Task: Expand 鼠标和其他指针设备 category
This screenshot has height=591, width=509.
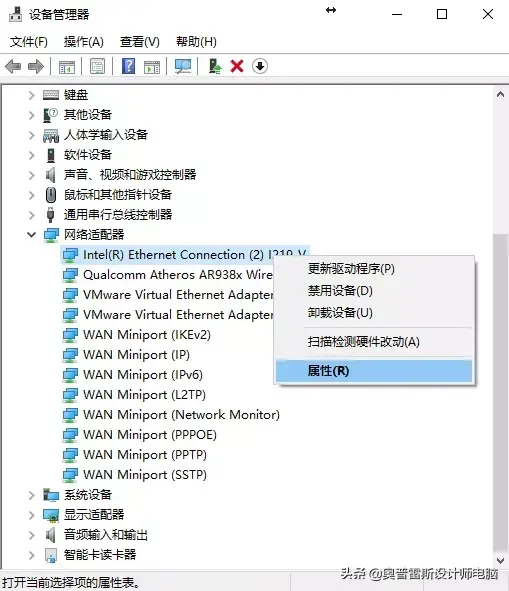Action: [x=32, y=195]
